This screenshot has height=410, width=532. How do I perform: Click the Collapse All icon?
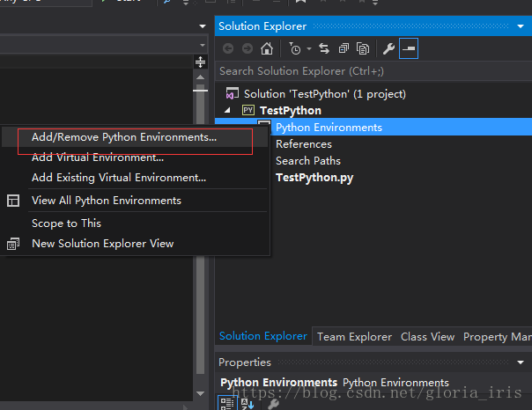(x=343, y=48)
